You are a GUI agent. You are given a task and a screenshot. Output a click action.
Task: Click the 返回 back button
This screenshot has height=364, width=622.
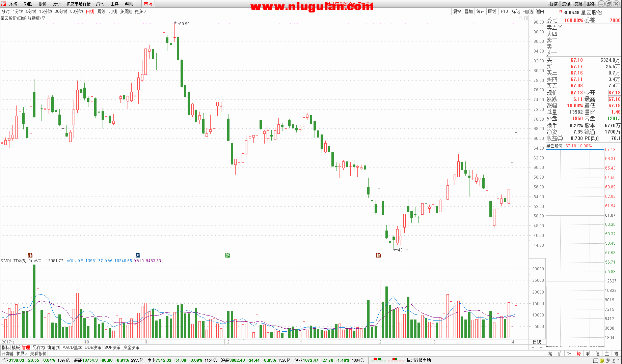(540, 11)
